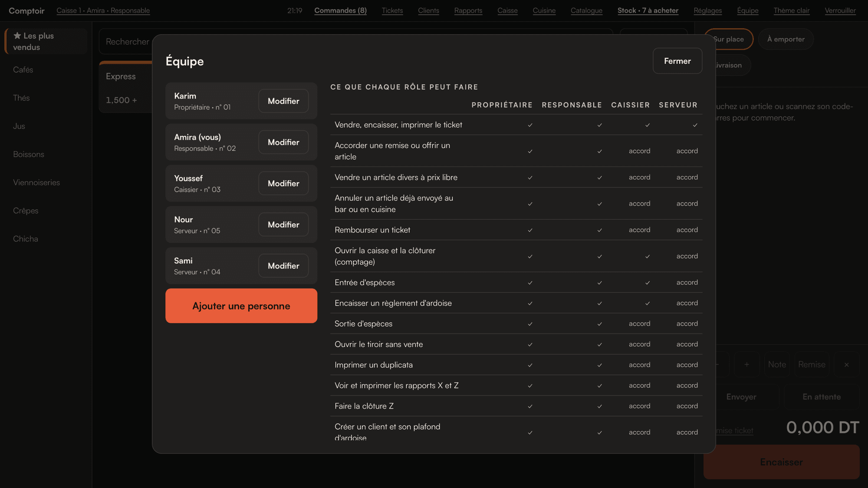Select the Les plus vendus star category
This screenshot has height=488, width=868.
[x=46, y=42]
